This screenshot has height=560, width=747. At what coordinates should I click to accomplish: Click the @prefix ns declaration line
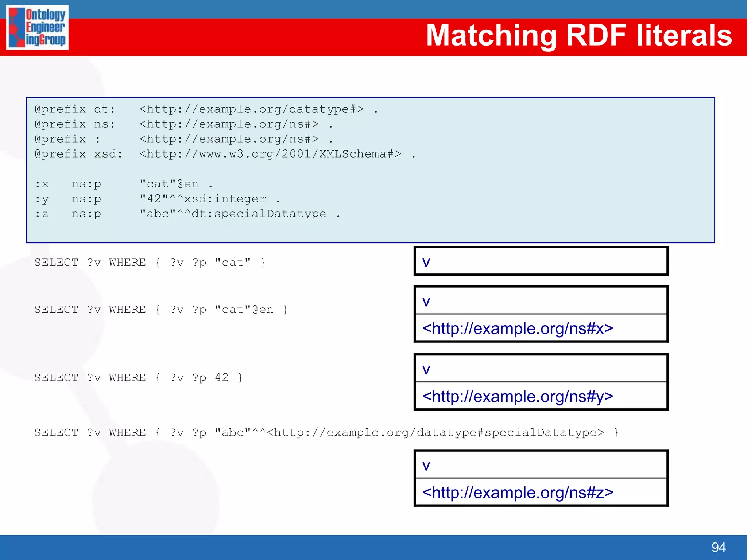(x=183, y=124)
